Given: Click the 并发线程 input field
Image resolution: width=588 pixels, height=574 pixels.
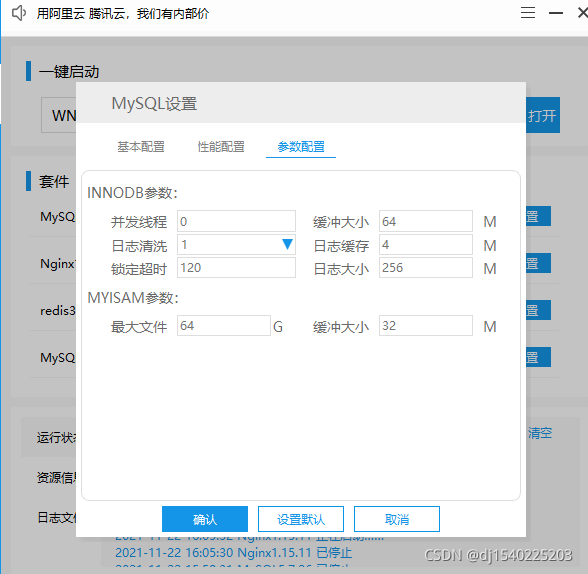Looking at the screenshot, I should coord(236,221).
